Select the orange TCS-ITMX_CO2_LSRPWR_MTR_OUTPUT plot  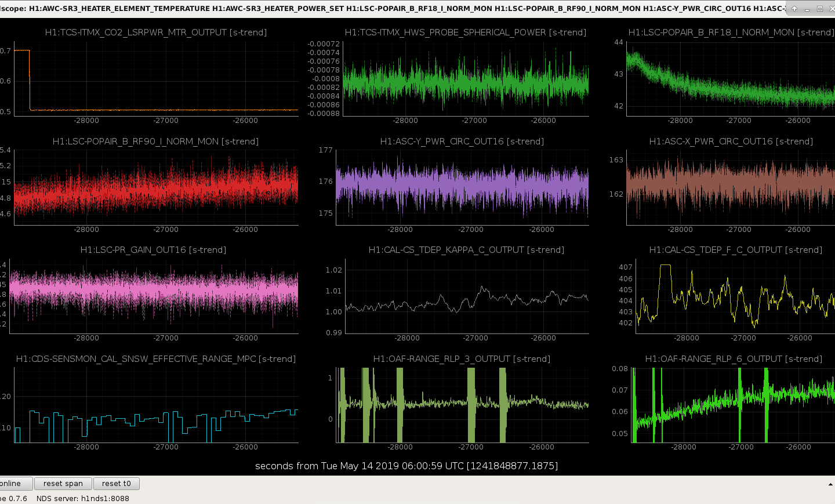click(x=156, y=79)
